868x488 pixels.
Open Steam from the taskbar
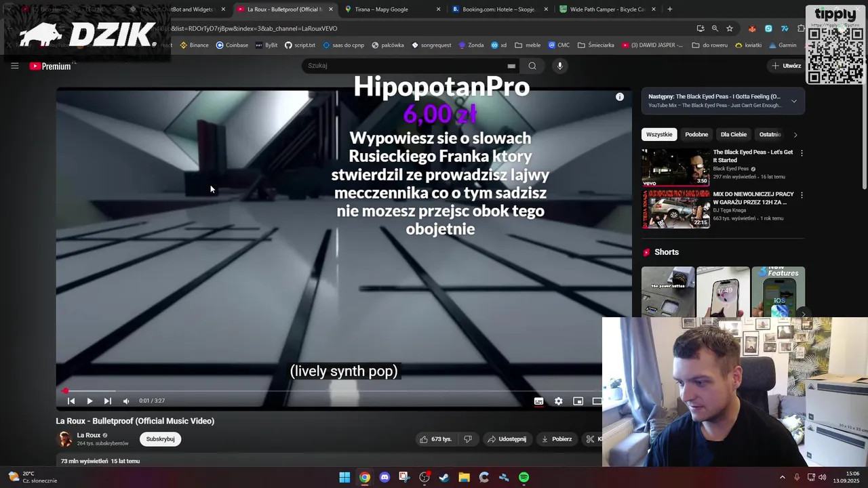coord(444,477)
